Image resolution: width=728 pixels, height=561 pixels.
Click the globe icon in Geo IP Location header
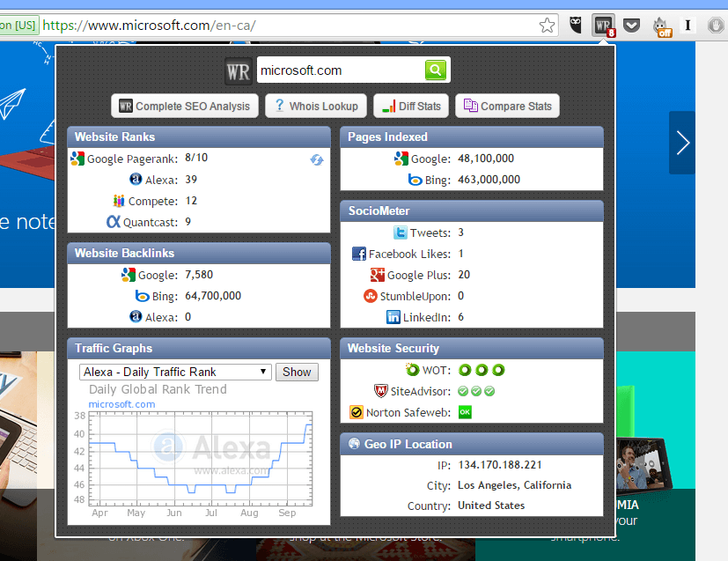tap(354, 444)
